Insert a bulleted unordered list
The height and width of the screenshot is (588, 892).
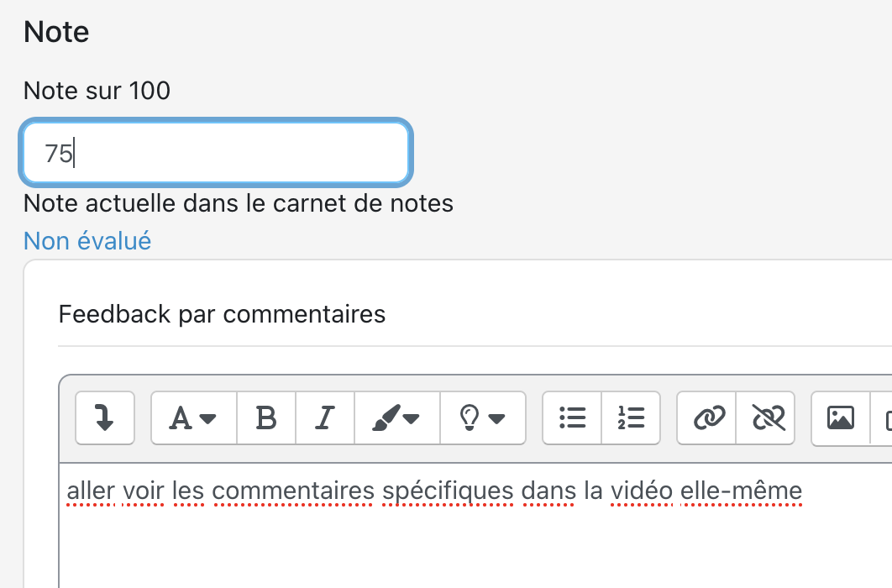(x=573, y=417)
